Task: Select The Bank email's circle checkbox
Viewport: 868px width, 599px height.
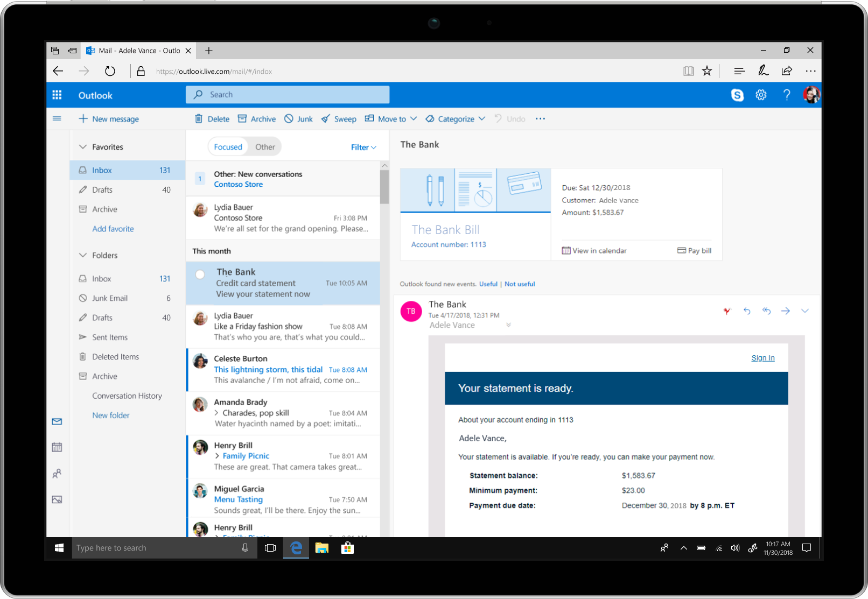Action: [199, 273]
